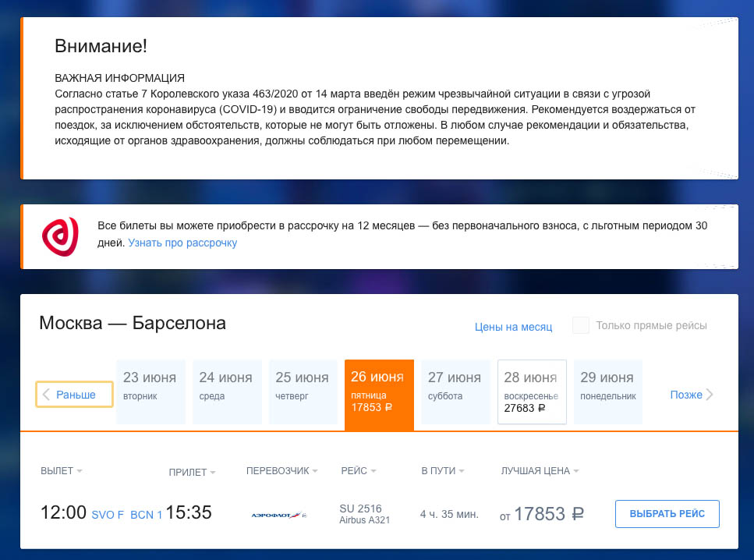Click the left chevron next to Раньше
Image resolution: width=754 pixels, height=560 pixels.
(x=46, y=395)
